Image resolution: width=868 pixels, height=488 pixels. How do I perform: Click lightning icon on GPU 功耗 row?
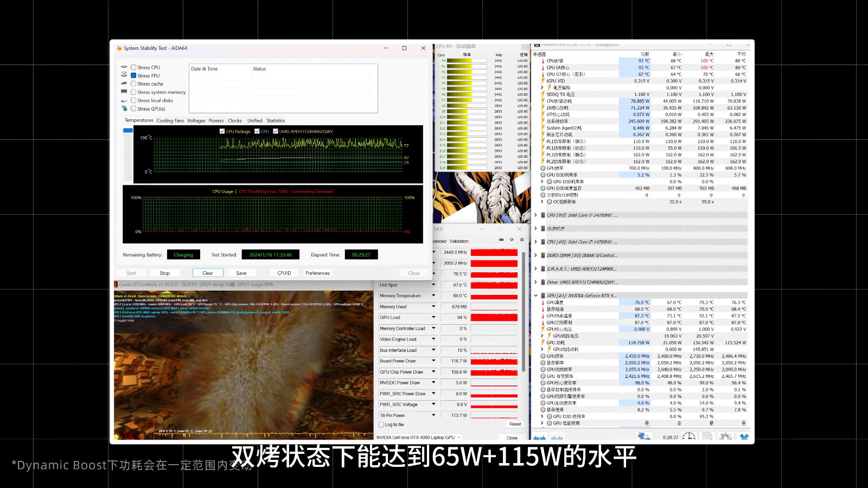click(x=543, y=343)
